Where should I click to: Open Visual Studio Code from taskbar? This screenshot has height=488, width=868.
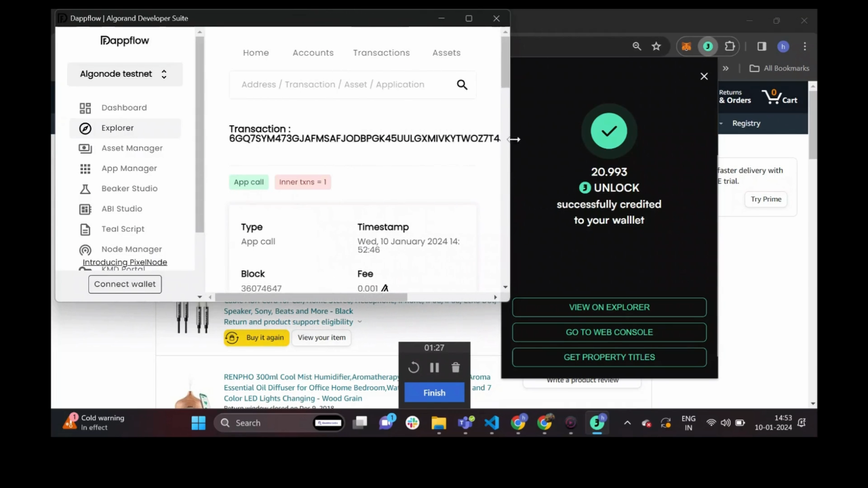coord(492,423)
